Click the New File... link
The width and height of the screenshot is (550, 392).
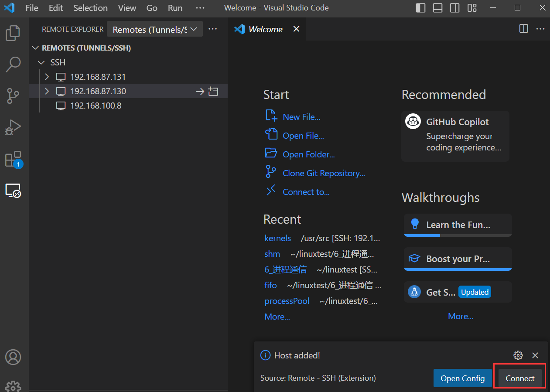tap(301, 117)
